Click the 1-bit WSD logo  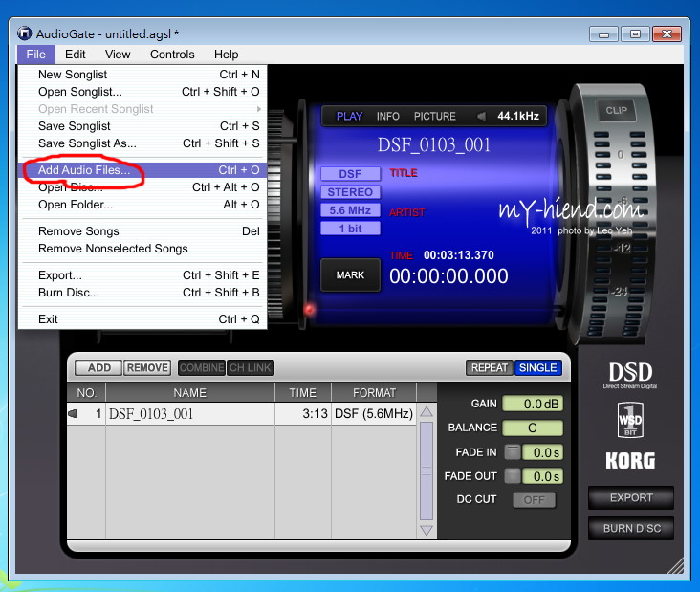point(630,420)
